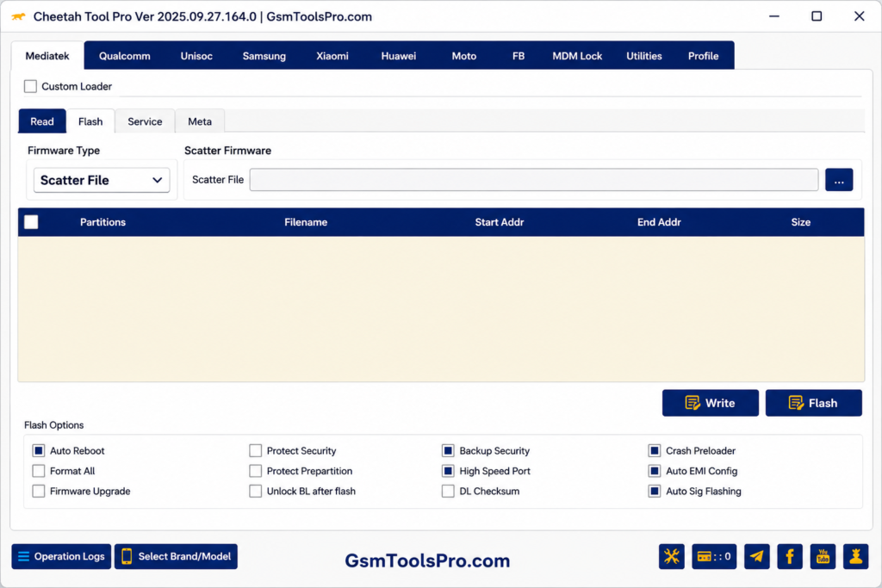Open the Meta sub-tab
This screenshot has width=882, height=588.
200,121
